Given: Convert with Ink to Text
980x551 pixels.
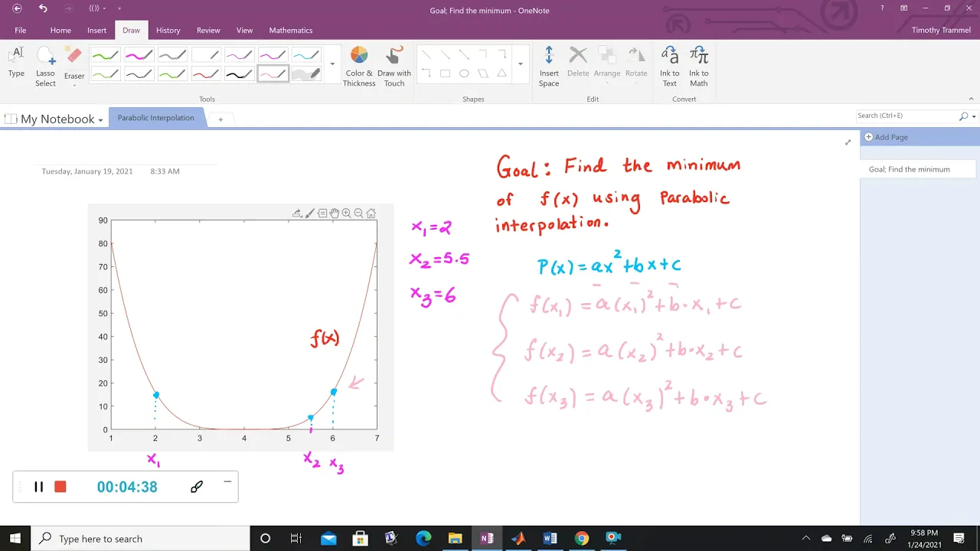Looking at the screenshot, I should coord(670,67).
